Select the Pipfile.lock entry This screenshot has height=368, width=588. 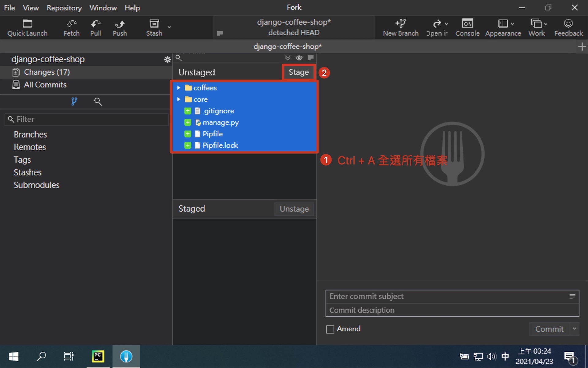click(x=244, y=145)
